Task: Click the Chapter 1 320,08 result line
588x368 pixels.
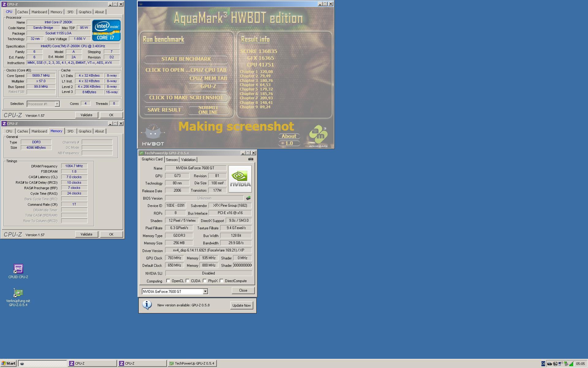Action: [x=256, y=72]
